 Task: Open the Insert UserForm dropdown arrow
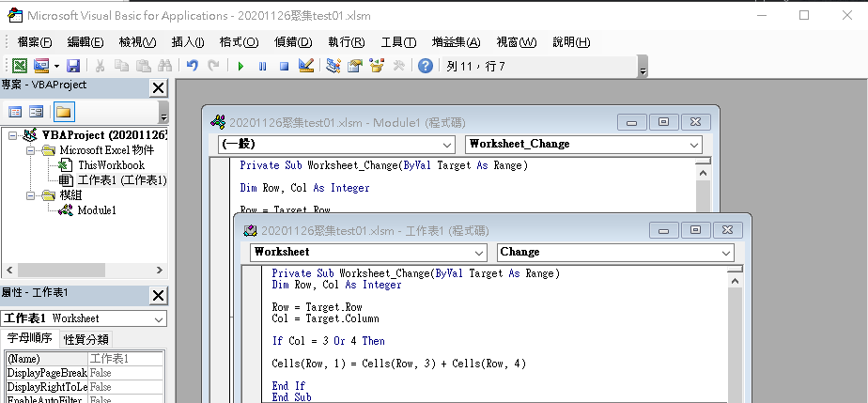click(x=56, y=67)
